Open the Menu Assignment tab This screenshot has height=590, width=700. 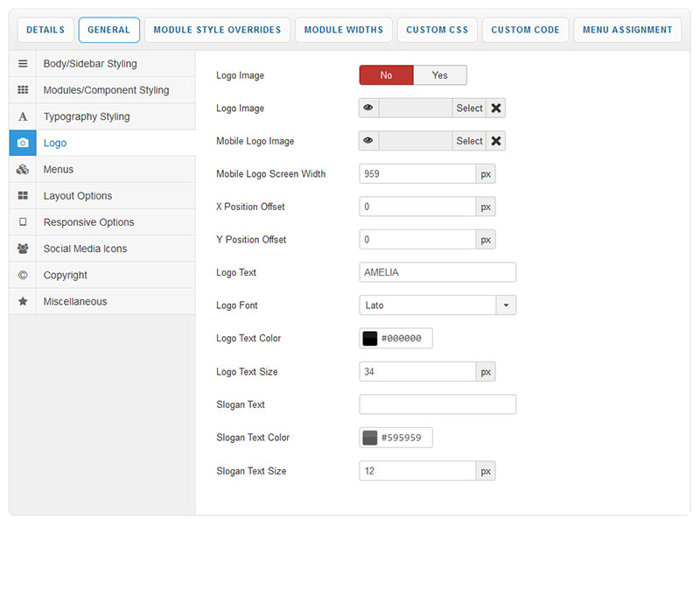(626, 30)
